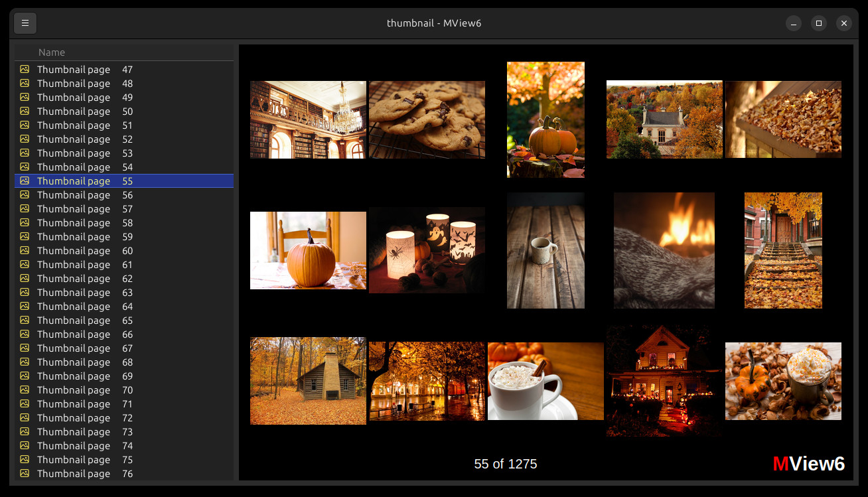Click the 55 of 1275 page counter

click(506, 464)
